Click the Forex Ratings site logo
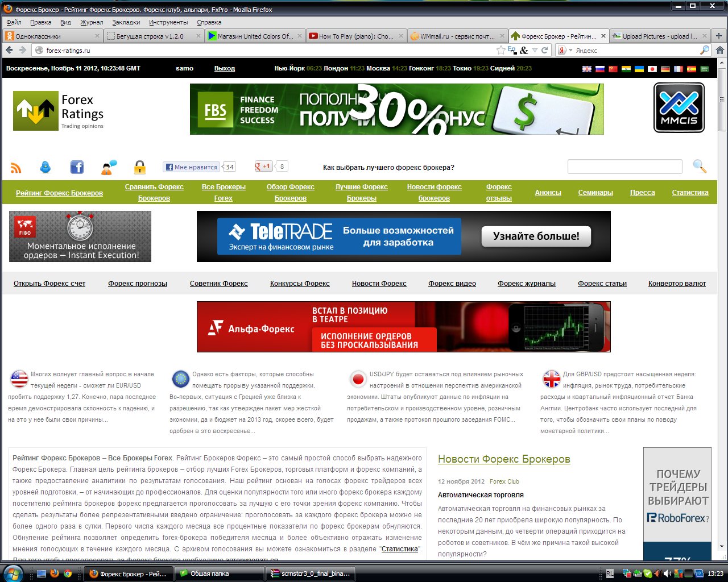Screen dimensions: 728x582 tap(59, 111)
